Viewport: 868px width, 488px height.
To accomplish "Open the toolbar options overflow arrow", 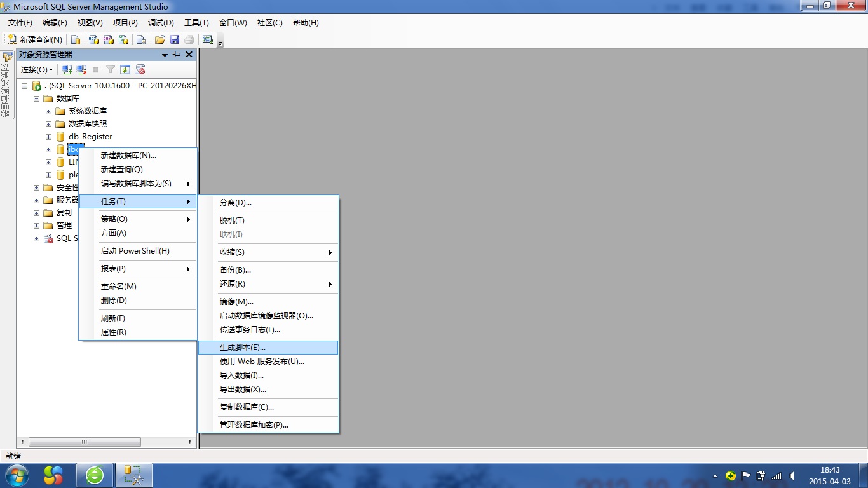I will coord(220,42).
